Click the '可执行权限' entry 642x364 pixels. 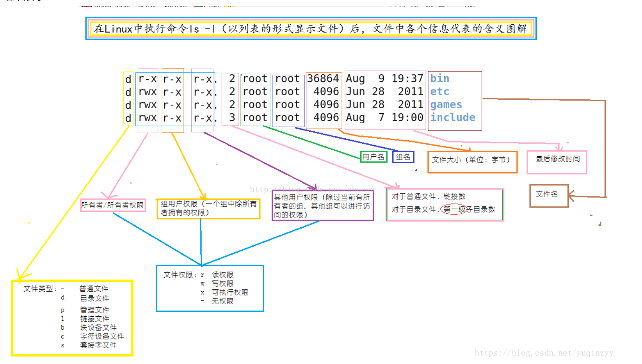coord(230,292)
